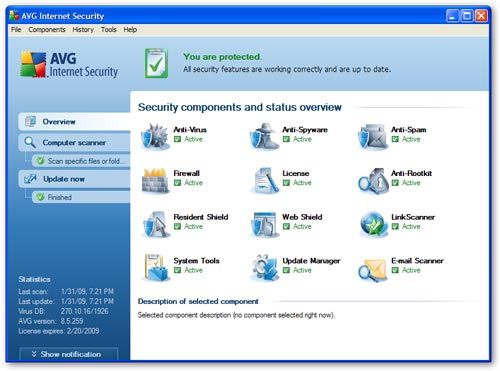Open Scan specific files or folders item
500x371 pixels.
pyautogui.click(x=81, y=161)
